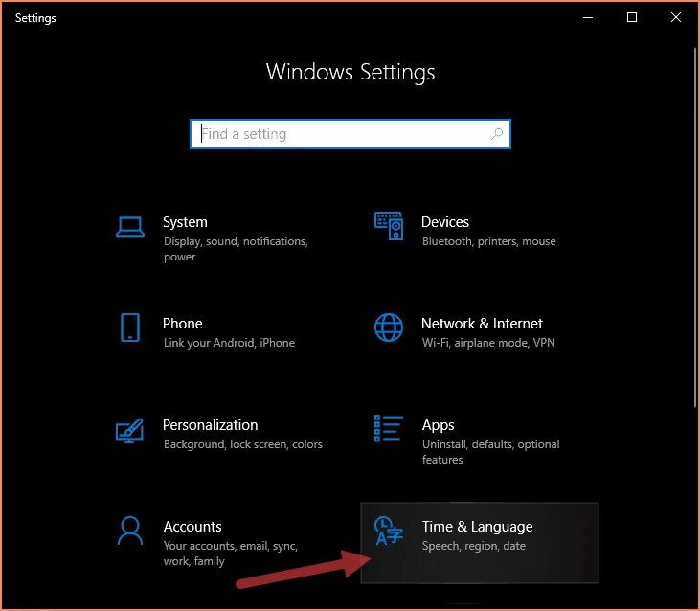Click 'Your accounts, email, sync' description

[x=231, y=554]
